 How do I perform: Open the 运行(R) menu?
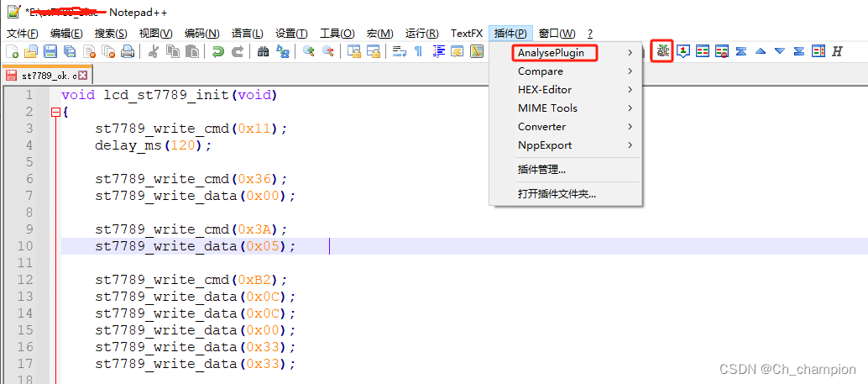421,34
